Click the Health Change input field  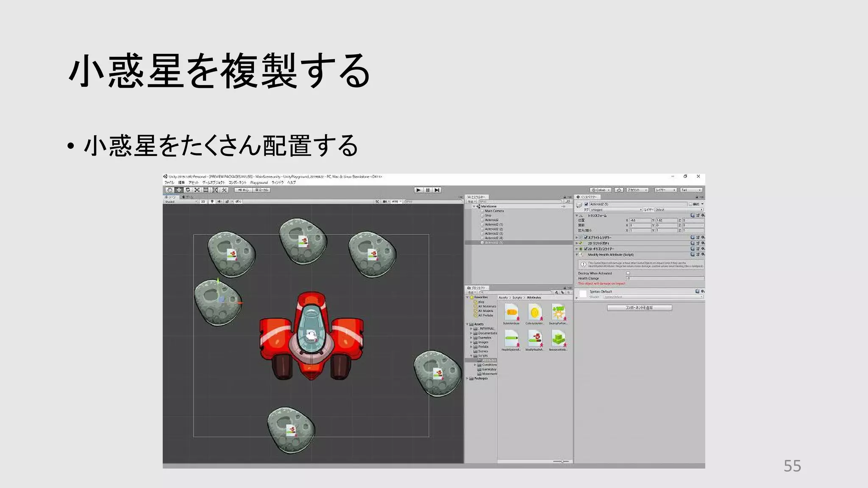tap(665, 279)
